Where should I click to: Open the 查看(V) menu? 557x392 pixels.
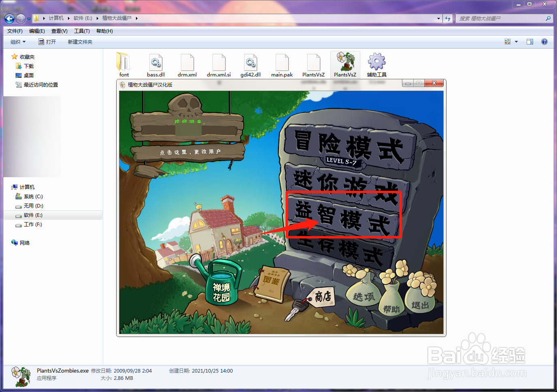[x=60, y=31]
